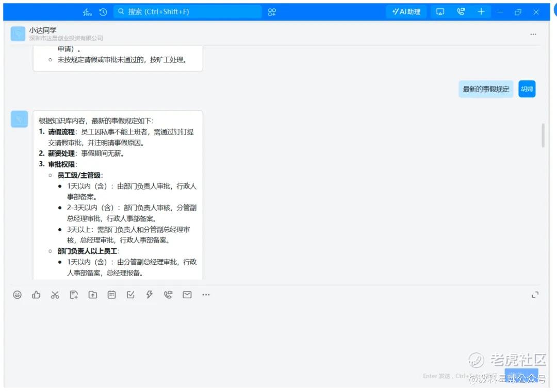This screenshot has width=557, height=392.
Task: Click the screen cast icon in title bar
Action: coord(440,12)
